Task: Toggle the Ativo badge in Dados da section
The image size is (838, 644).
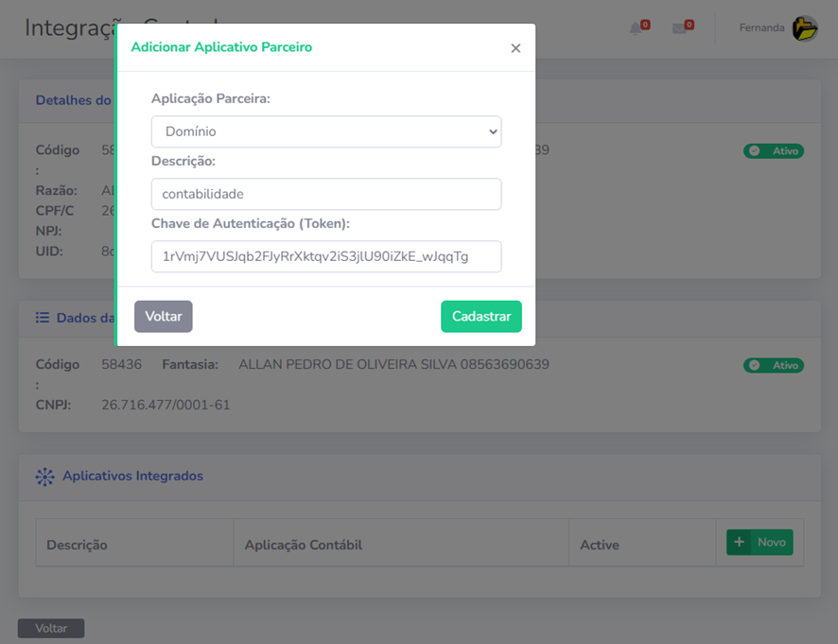Action: pyautogui.click(x=774, y=365)
